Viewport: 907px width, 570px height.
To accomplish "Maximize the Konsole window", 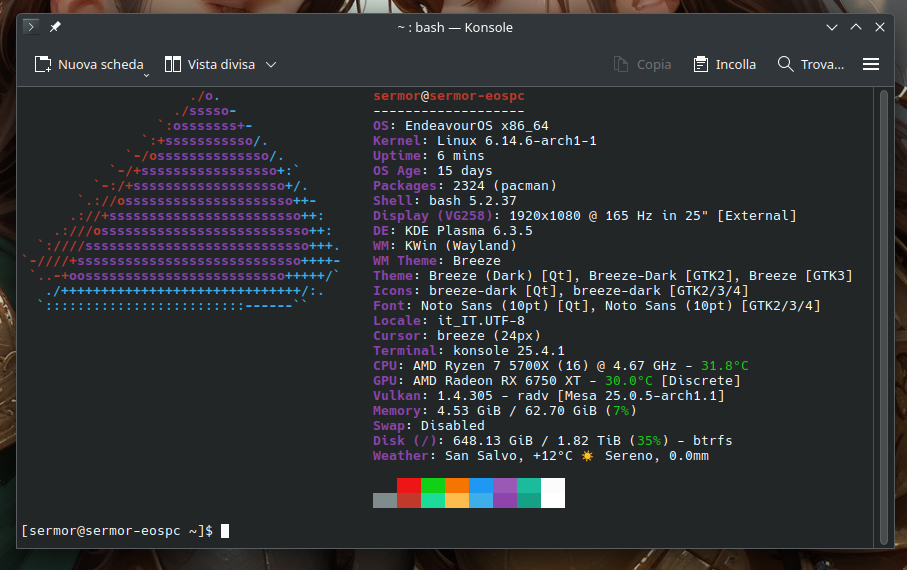I will click(856, 27).
